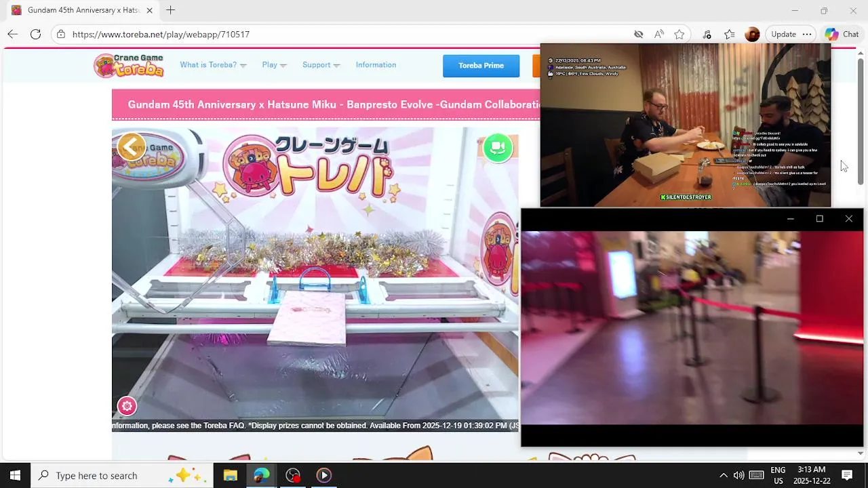Click the Gundam x Hatsune Miku prize title

pos(334,104)
